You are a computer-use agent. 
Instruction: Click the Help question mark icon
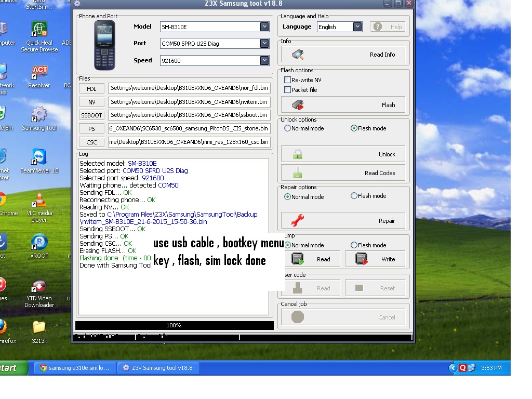tap(378, 26)
